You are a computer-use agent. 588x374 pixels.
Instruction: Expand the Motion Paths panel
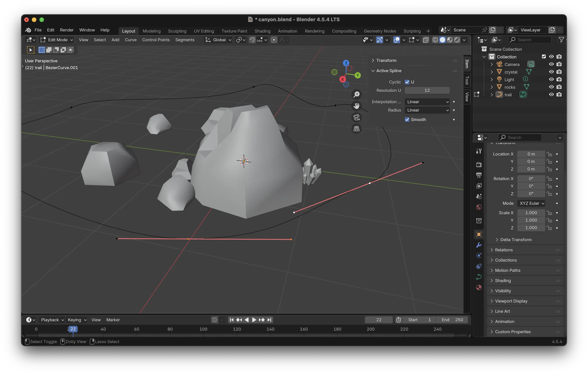[507, 270]
